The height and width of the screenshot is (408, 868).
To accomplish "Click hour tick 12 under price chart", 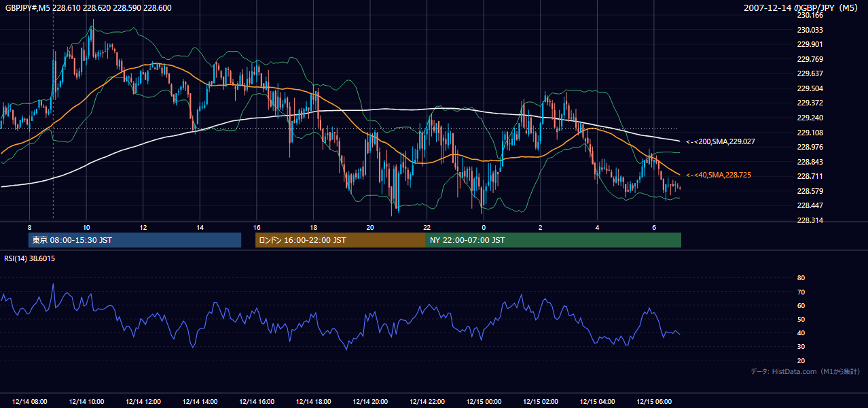I will tap(143, 226).
